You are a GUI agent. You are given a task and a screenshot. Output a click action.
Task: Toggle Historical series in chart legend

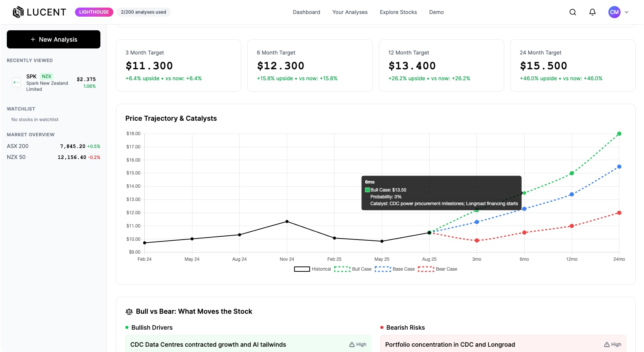click(x=312, y=269)
